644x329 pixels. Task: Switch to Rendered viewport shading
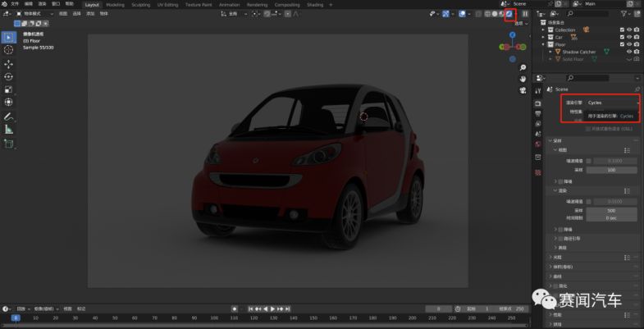(509, 14)
